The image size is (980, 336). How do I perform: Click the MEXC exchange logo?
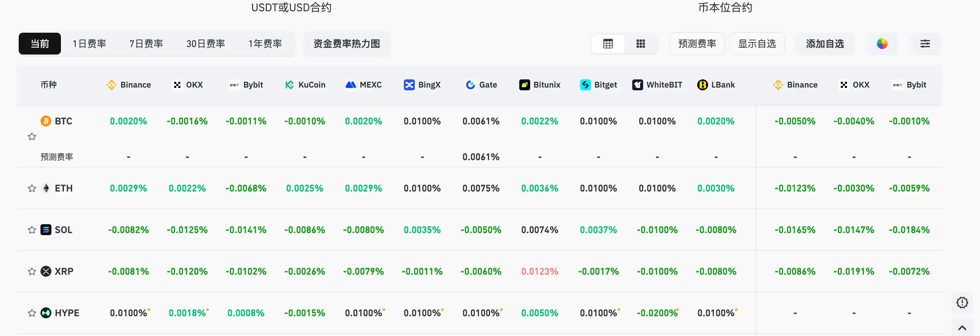coord(350,85)
